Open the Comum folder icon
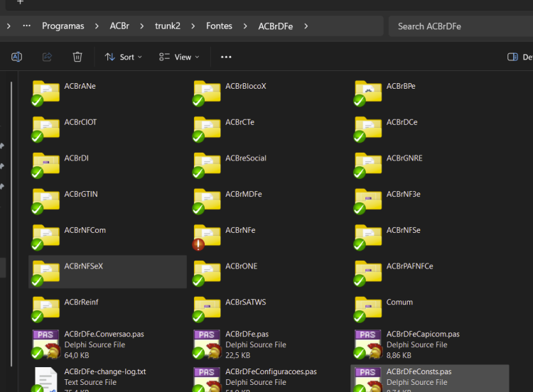This screenshot has height=392, width=533. tap(367, 309)
